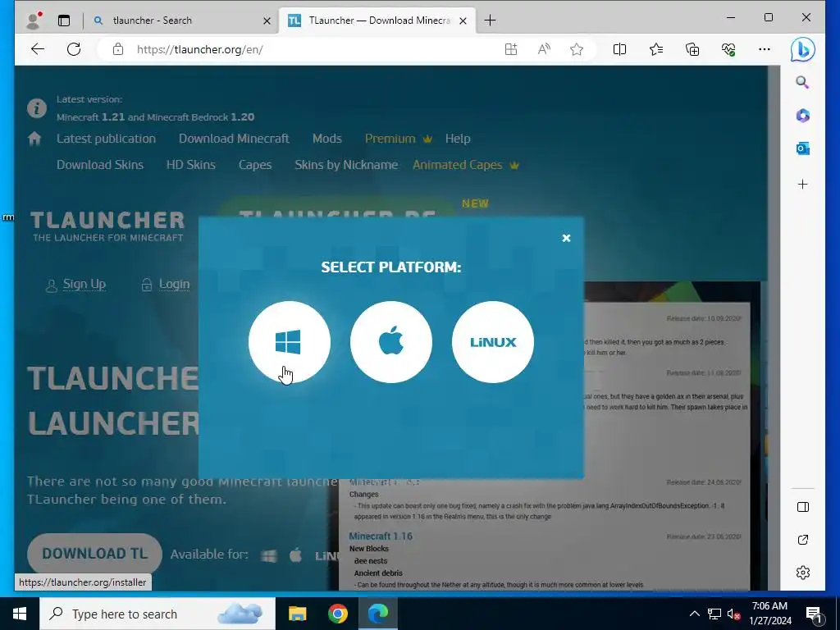This screenshot has width=840, height=630.
Task: Click the Login link
Action: pos(174,284)
